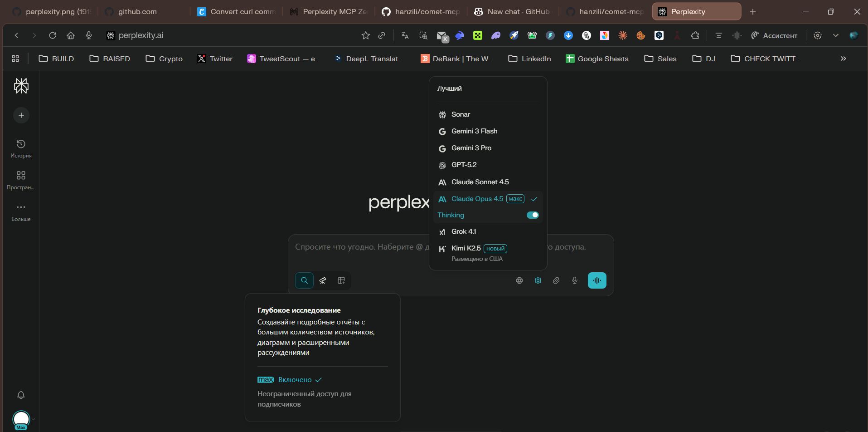Click the Perplexity logo in sidebar
The height and width of the screenshot is (432, 868).
(x=21, y=86)
